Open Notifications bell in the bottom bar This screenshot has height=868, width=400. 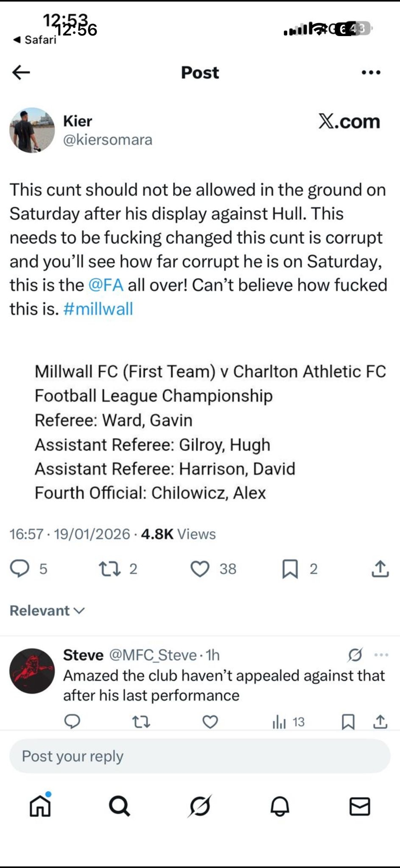click(x=280, y=806)
